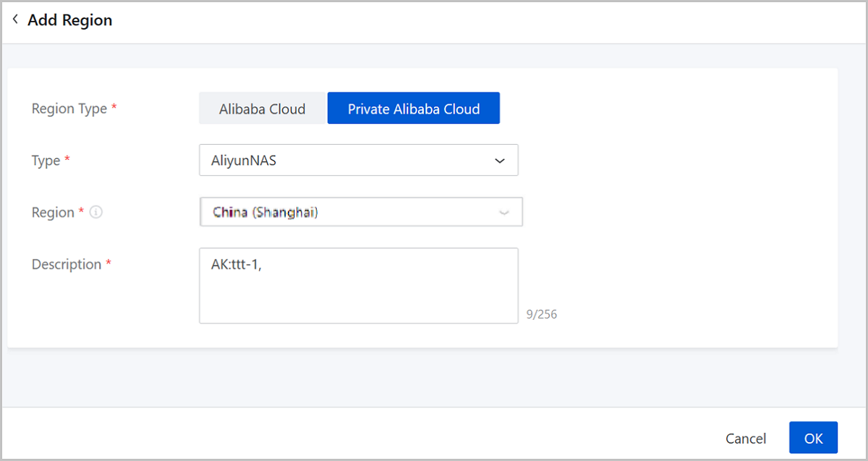Click the red asterisk beside Region Type

point(114,108)
